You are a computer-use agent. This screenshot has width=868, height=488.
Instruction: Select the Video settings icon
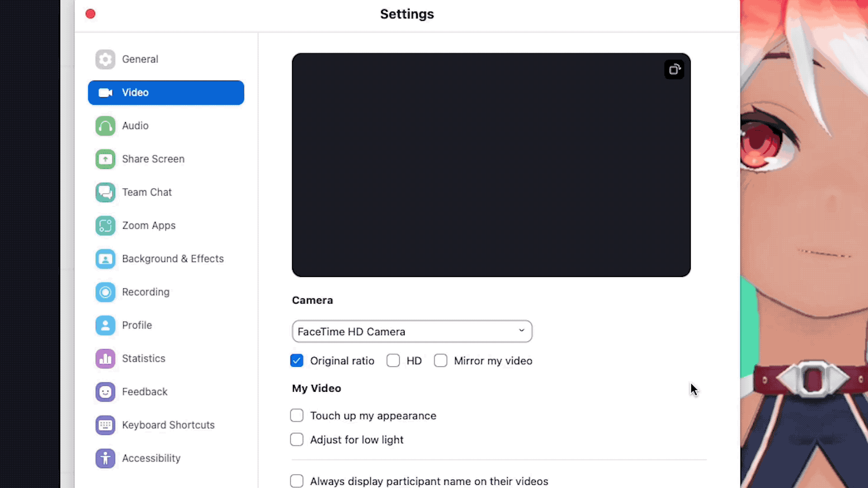pos(105,92)
